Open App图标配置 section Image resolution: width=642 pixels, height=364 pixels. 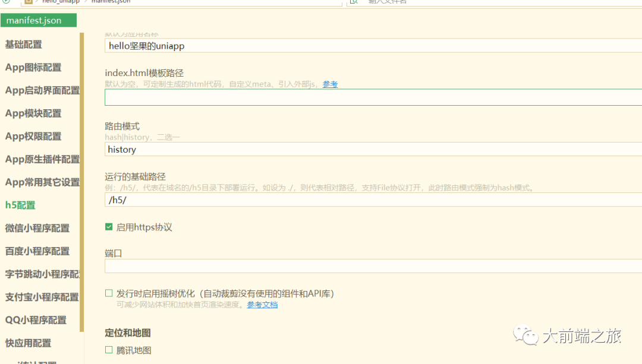(33, 68)
